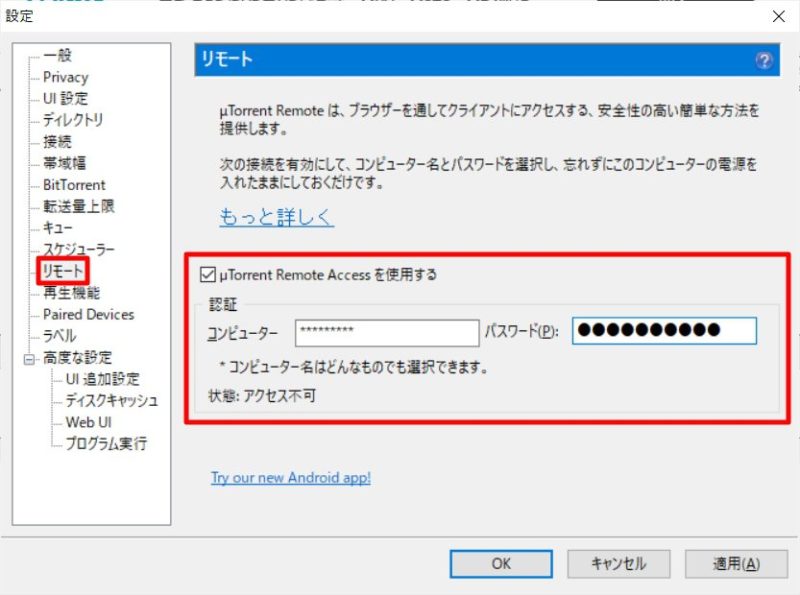The width and height of the screenshot is (800, 595).
Task: Open BitTorrent settings page
Action: [74, 185]
